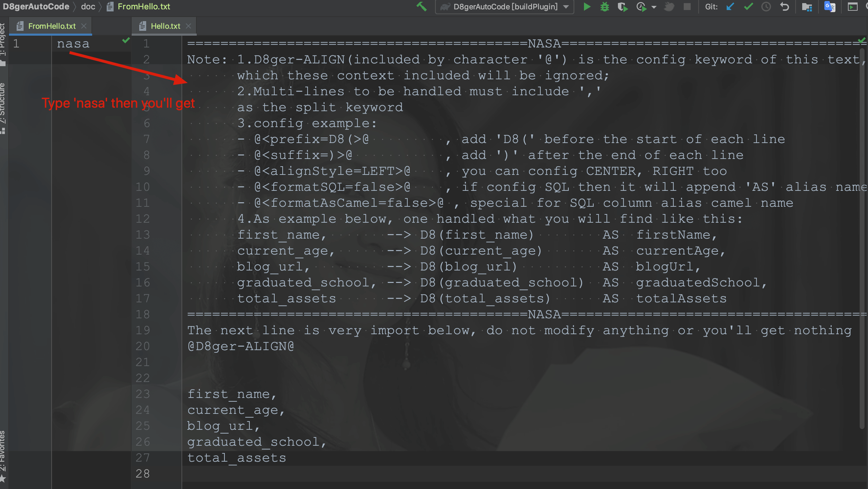The image size is (868, 489).
Task: Click the grayed Gradle elephant icon
Action: click(x=669, y=7)
